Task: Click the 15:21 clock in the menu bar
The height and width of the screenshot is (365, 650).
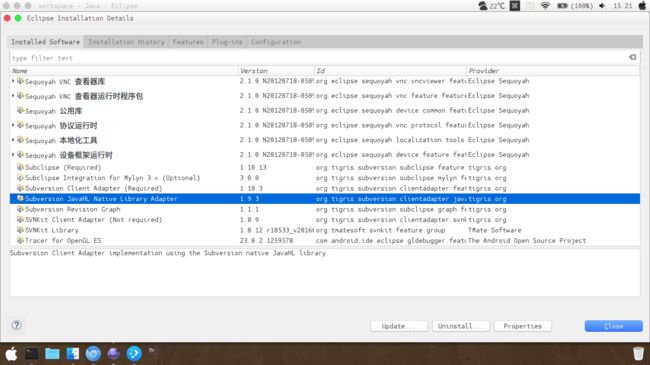Action: tap(623, 6)
